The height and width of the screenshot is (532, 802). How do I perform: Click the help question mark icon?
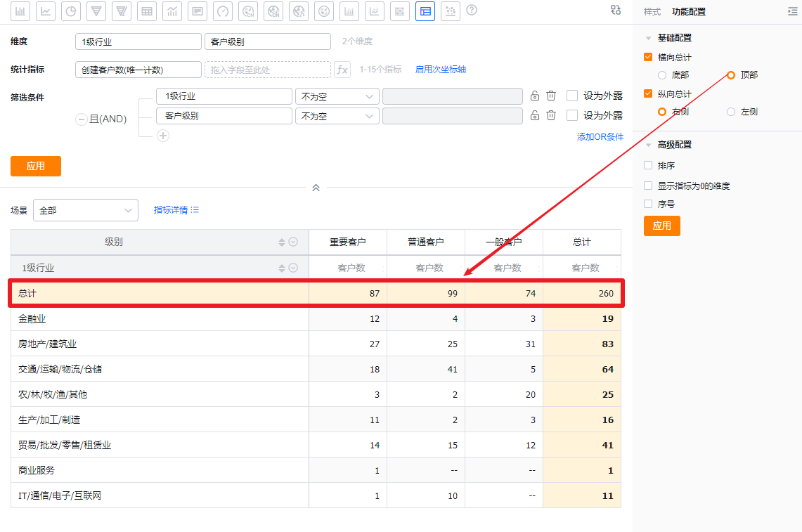472,10
